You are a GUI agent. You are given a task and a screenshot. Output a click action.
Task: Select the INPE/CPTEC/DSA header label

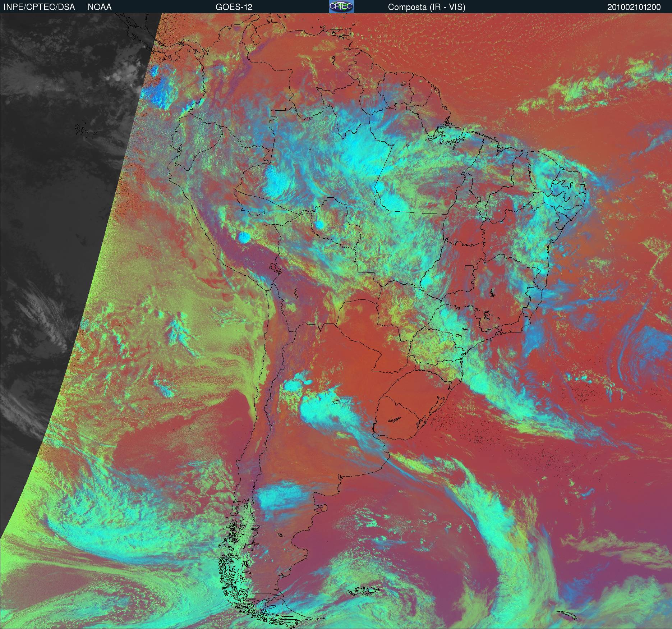[x=39, y=7]
